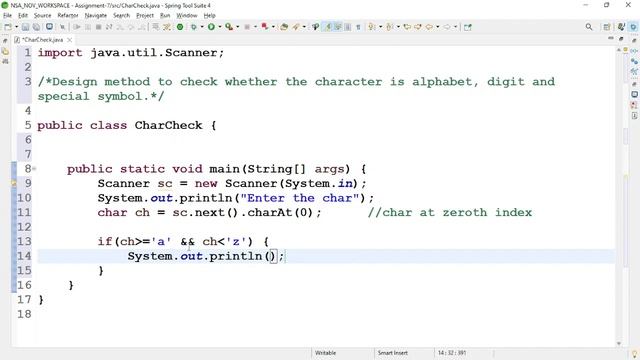Click the Next Annotation icon
Viewport: 640px width, 360px height.
372,27
